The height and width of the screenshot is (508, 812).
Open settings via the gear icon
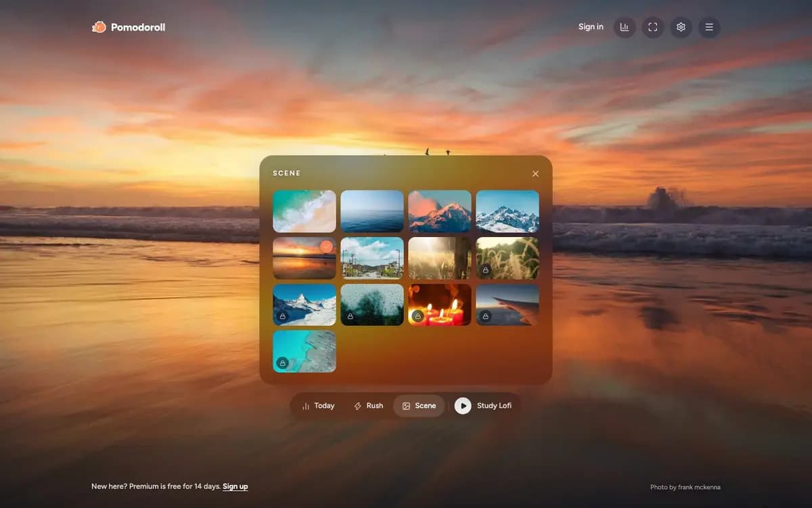[x=681, y=27]
